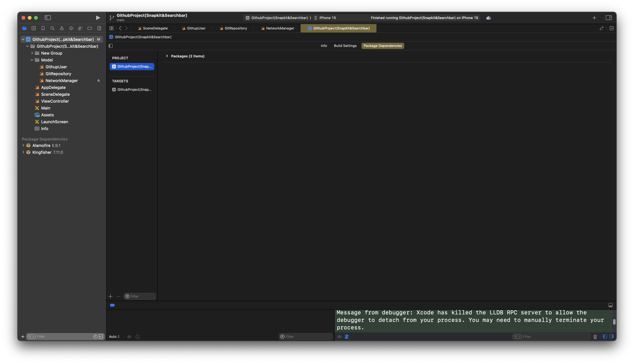Add a new target with plus

coord(110,296)
